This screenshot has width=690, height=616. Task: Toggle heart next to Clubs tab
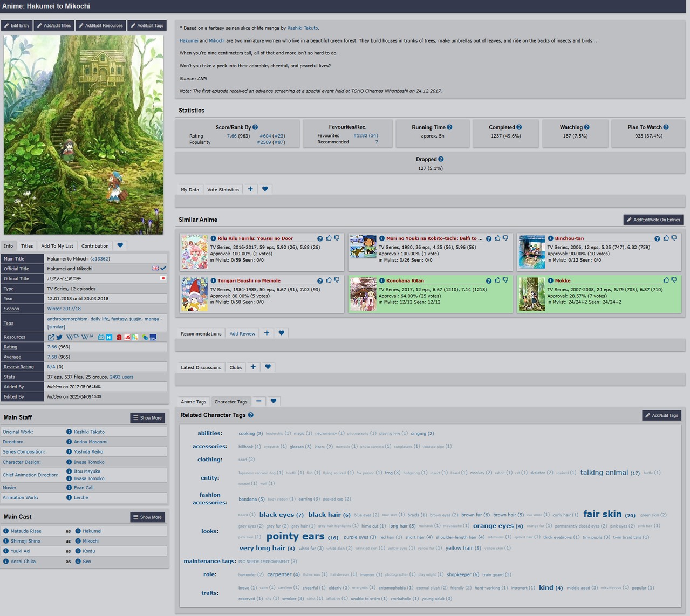point(268,367)
